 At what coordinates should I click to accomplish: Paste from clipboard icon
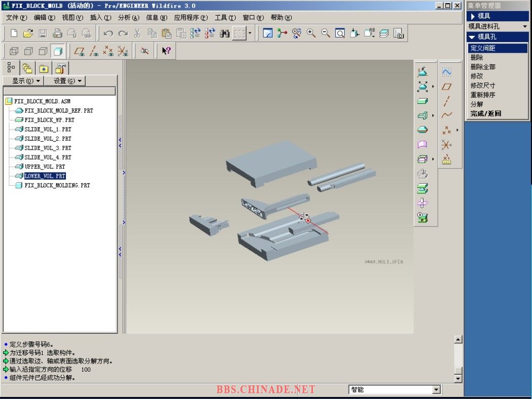(x=166, y=33)
